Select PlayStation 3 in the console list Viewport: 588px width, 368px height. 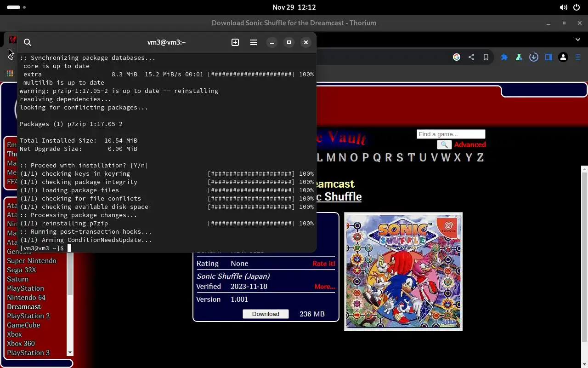coord(28,353)
